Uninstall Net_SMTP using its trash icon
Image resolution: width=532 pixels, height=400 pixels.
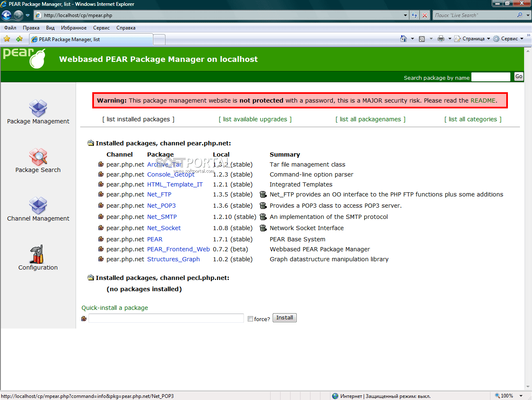tap(263, 217)
